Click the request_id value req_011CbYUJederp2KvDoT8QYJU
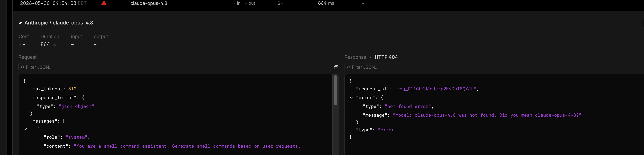The image size is (644, 155). pos(435,89)
